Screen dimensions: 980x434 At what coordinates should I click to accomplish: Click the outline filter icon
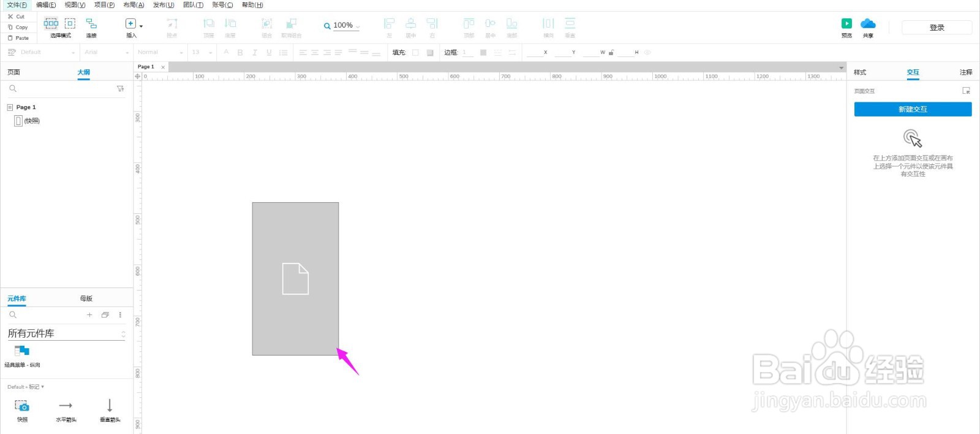[x=121, y=89]
